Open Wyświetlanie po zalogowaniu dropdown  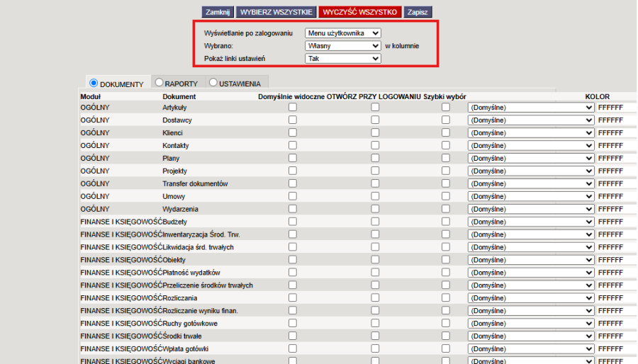(x=343, y=33)
